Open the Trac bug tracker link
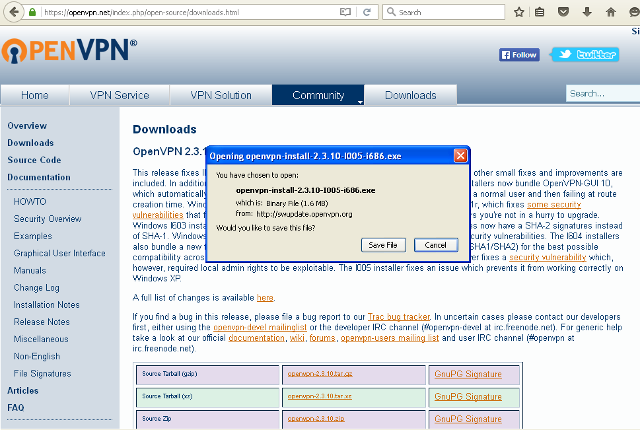Image resolution: width=640 pixels, height=430 pixels. click(399, 317)
